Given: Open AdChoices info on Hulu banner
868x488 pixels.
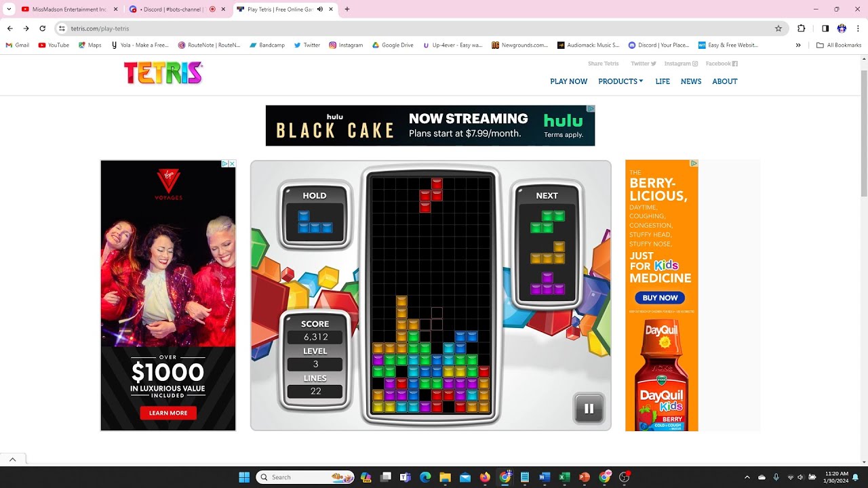Looking at the screenshot, I should (591, 108).
